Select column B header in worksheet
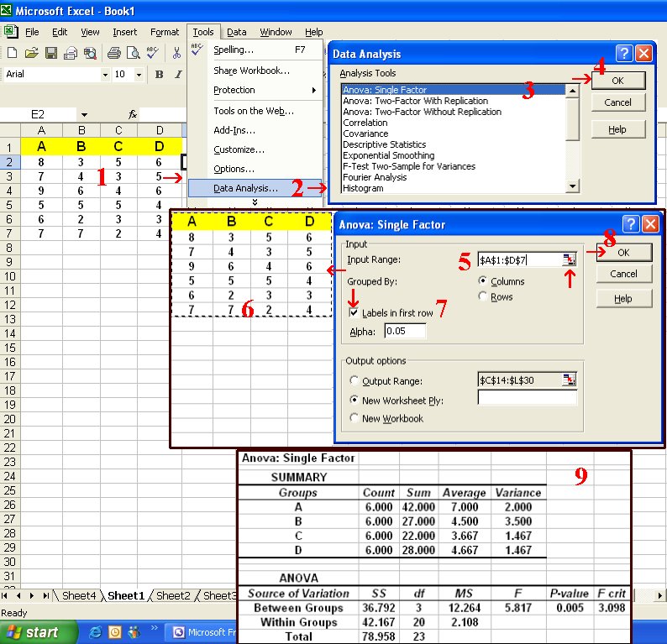This screenshot has height=644, width=667. pyautogui.click(x=81, y=130)
